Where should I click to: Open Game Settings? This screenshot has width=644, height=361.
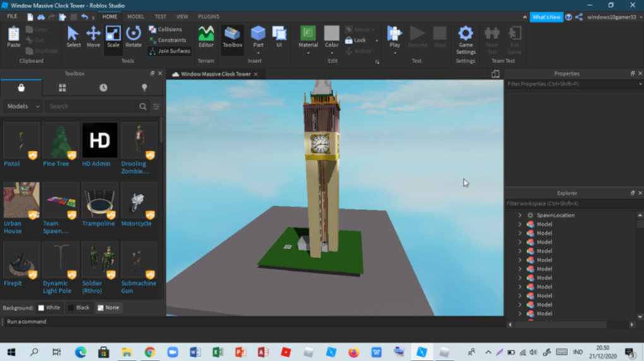pos(465,40)
